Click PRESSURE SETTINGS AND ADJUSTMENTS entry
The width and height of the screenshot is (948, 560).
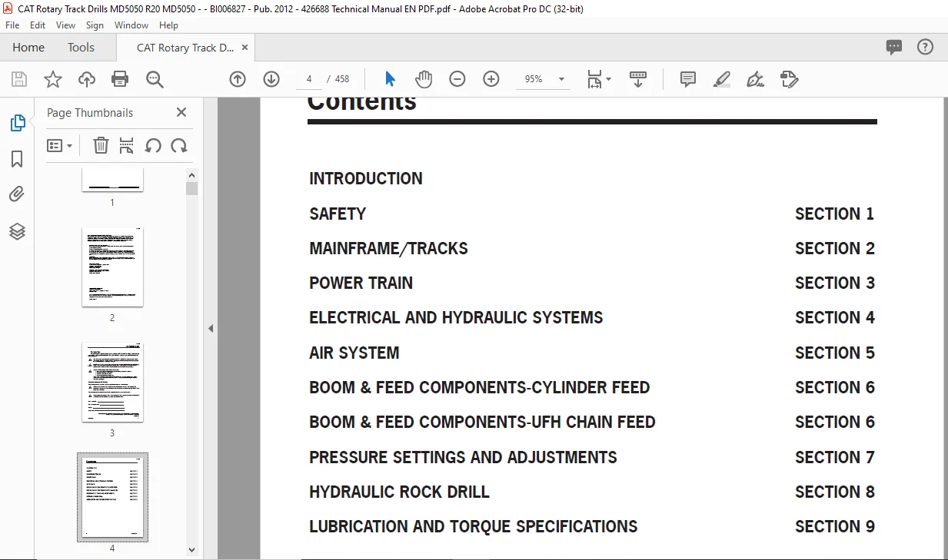(463, 457)
